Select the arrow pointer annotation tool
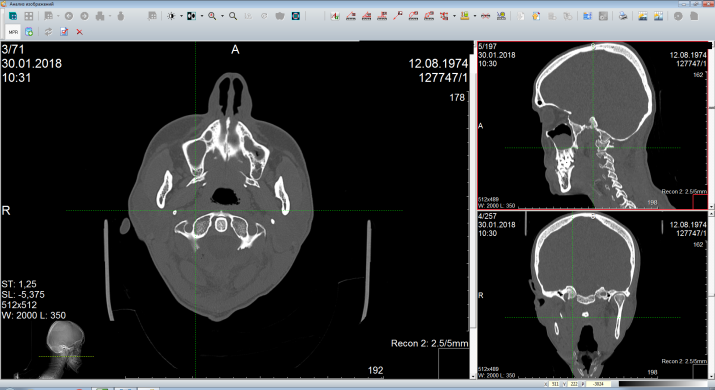 pos(398,16)
